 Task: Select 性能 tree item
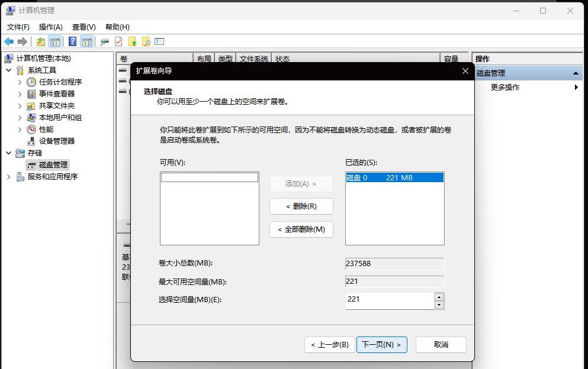click(46, 130)
